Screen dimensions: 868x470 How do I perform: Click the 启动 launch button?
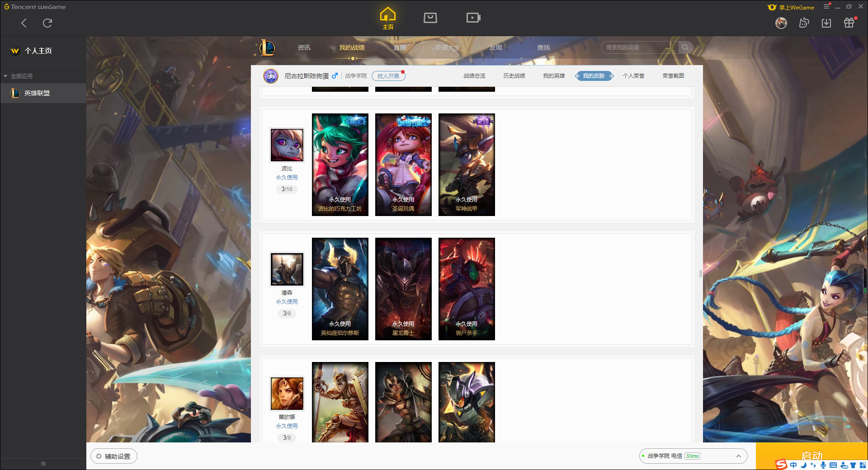[x=811, y=456]
